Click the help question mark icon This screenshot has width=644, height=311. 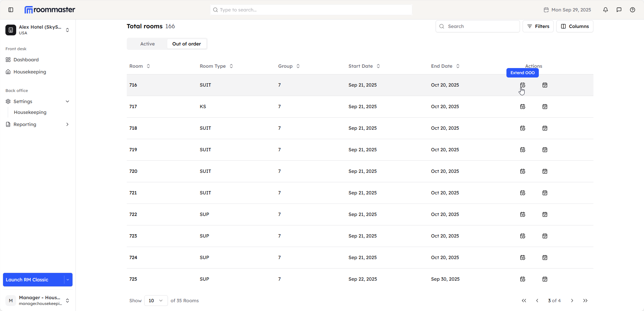point(633,10)
